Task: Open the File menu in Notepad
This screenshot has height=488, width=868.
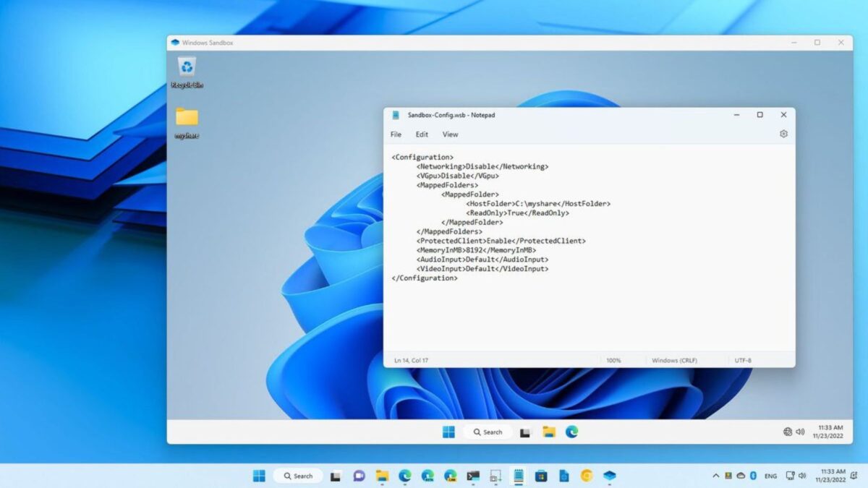Action: pos(395,134)
